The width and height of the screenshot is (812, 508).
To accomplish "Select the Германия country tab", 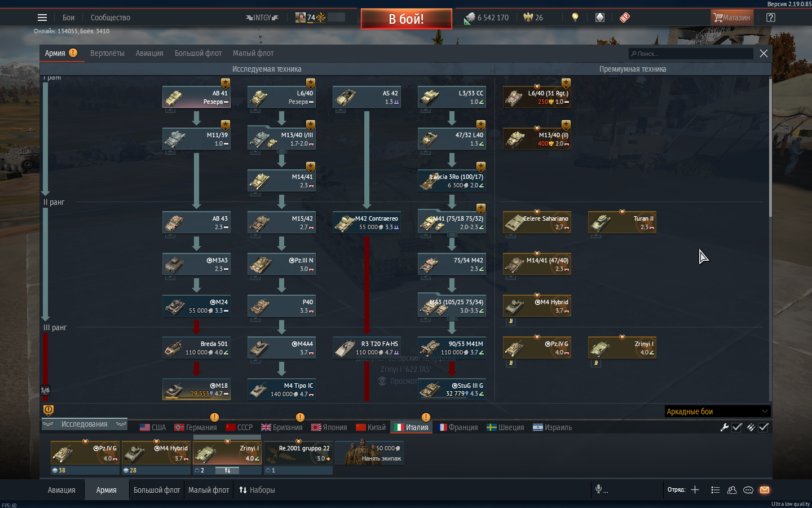I will tap(196, 427).
